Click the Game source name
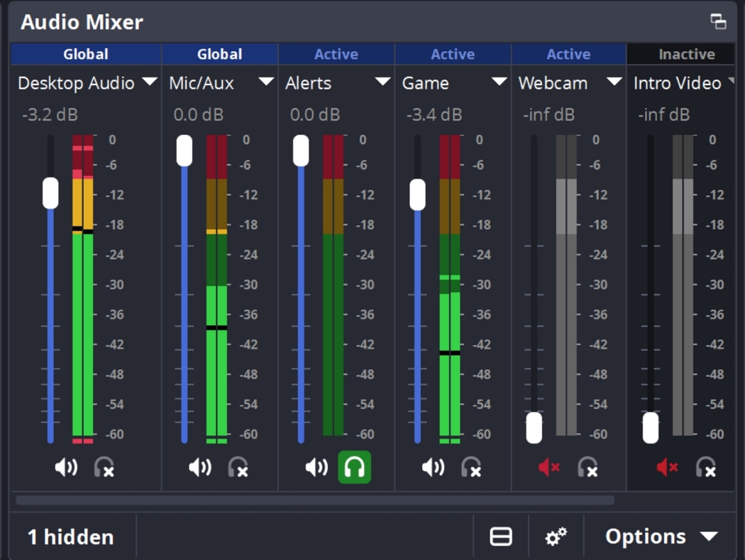Image resolution: width=745 pixels, height=560 pixels. [425, 83]
